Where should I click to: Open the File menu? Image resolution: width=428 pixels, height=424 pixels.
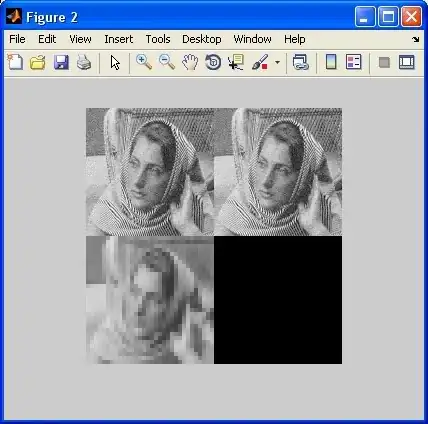[17, 39]
